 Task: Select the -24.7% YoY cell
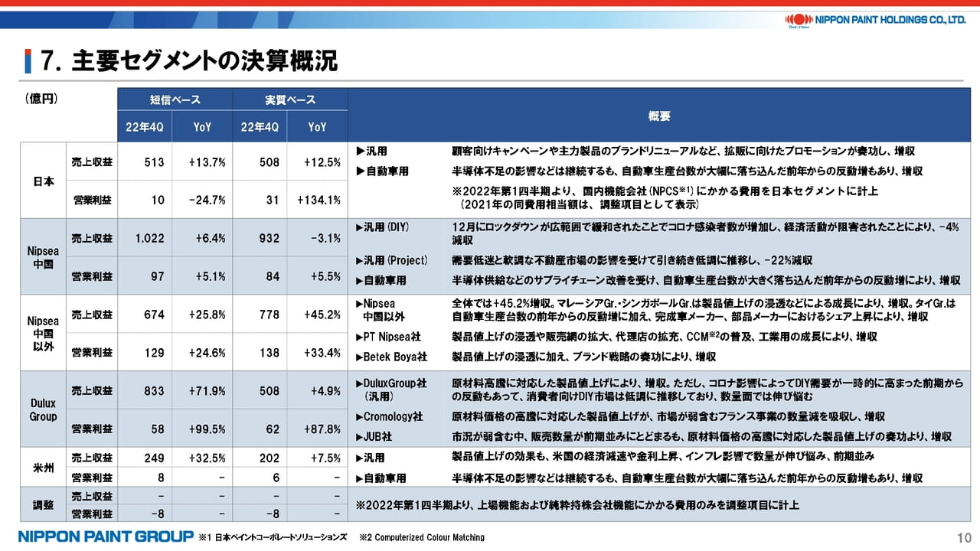coord(202,200)
